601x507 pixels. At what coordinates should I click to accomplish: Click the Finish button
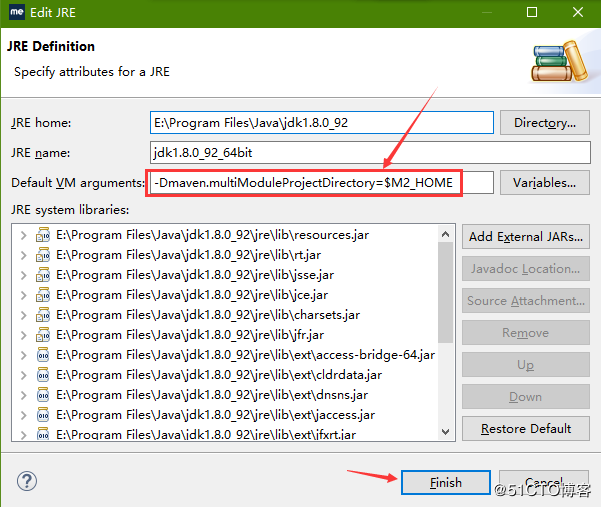446,482
